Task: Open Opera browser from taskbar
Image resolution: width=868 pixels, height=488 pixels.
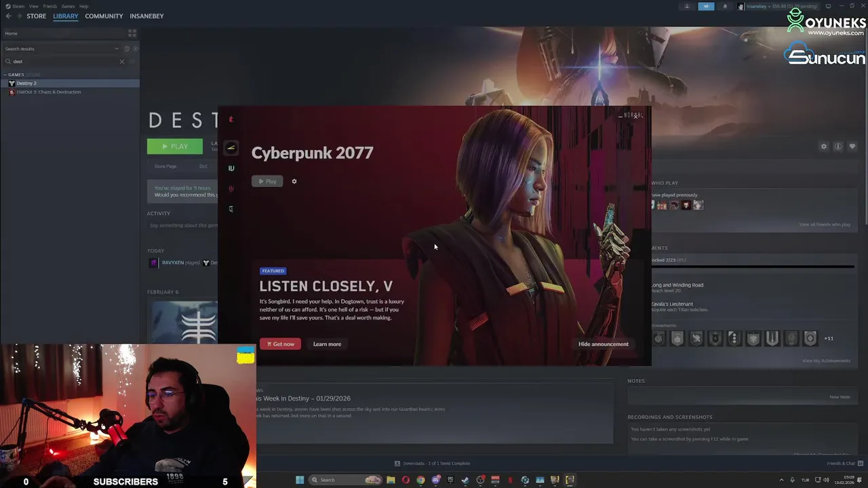Action: tap(406, 480)
